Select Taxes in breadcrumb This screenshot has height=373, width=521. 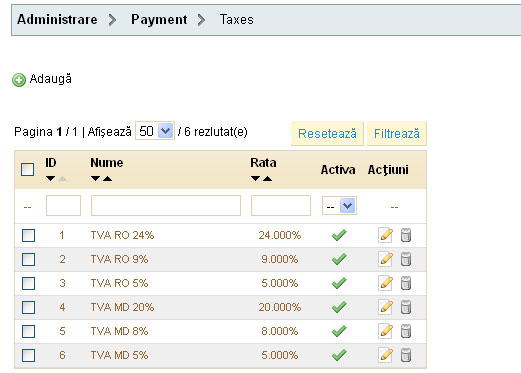pyautogui.click(x=237, y=19)
